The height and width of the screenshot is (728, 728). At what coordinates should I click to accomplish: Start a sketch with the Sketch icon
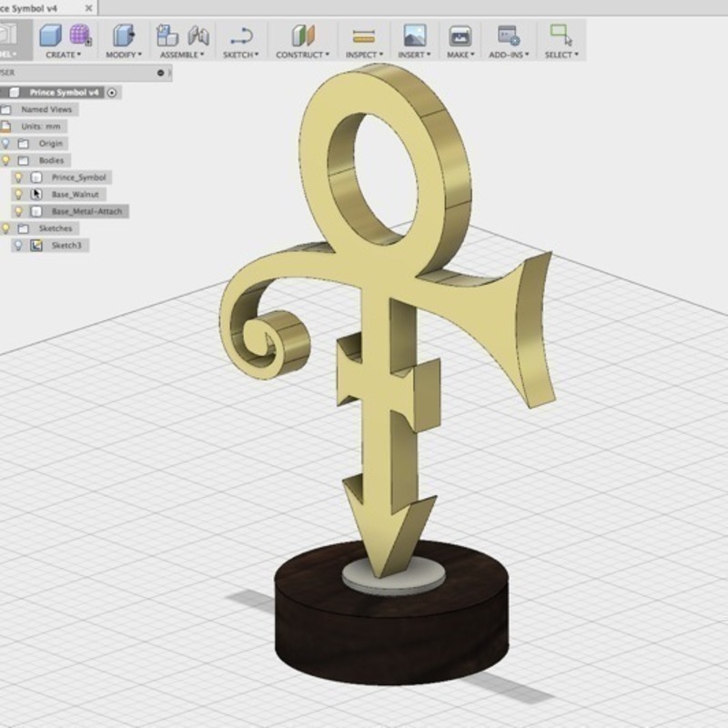(241, 35)
